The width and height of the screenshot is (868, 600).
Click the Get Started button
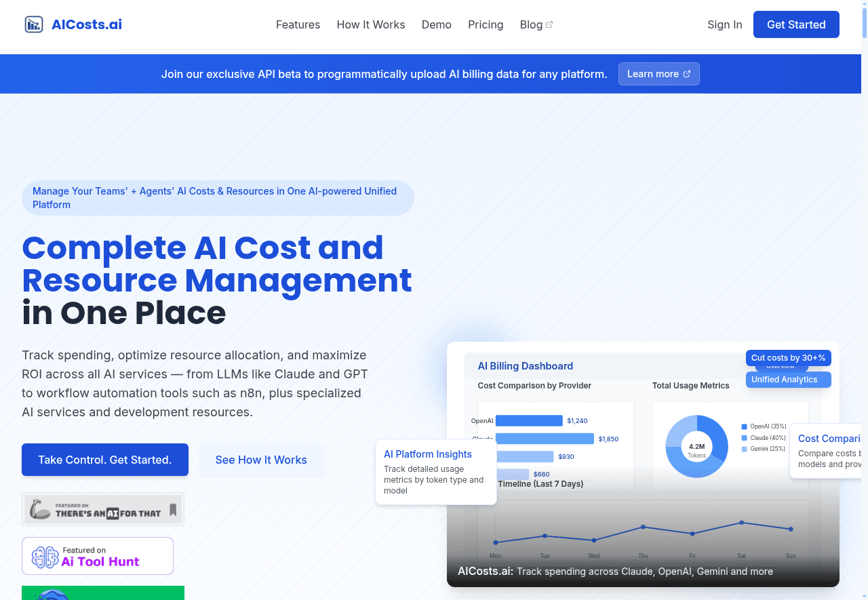point(796,24)
